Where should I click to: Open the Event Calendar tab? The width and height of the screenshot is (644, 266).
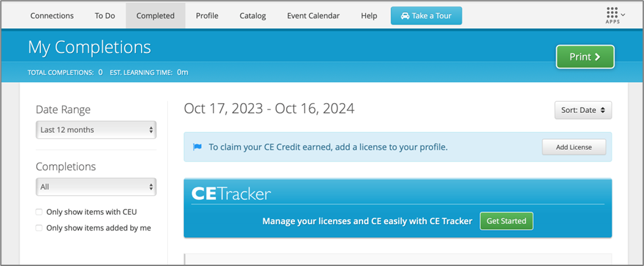point(313,16)
